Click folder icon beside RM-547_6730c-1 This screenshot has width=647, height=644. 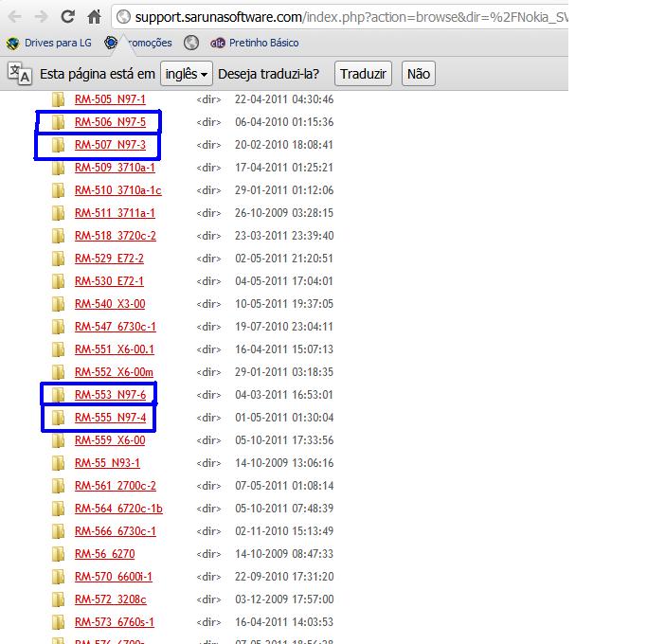pyautogui.click(x=58, y=327)
